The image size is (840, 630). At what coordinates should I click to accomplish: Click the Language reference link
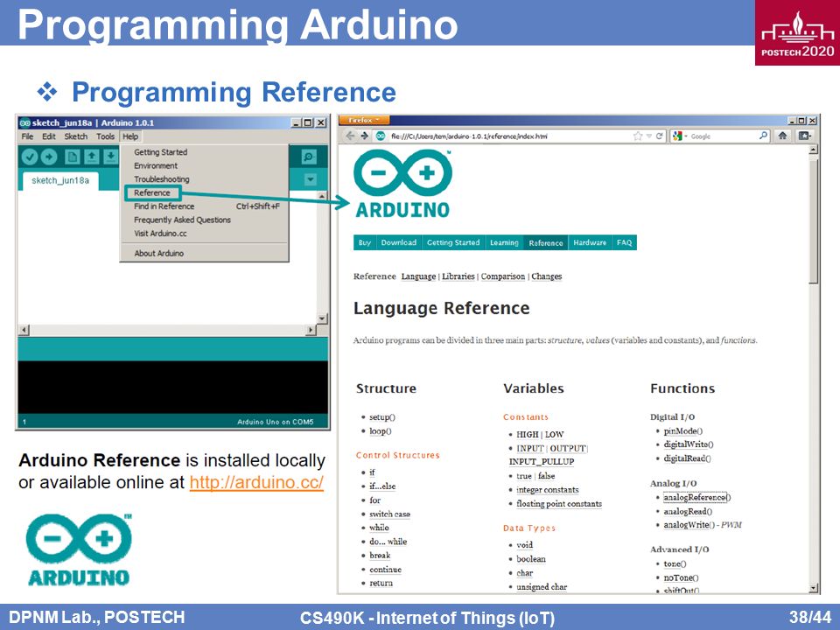[x=418, y=276]
